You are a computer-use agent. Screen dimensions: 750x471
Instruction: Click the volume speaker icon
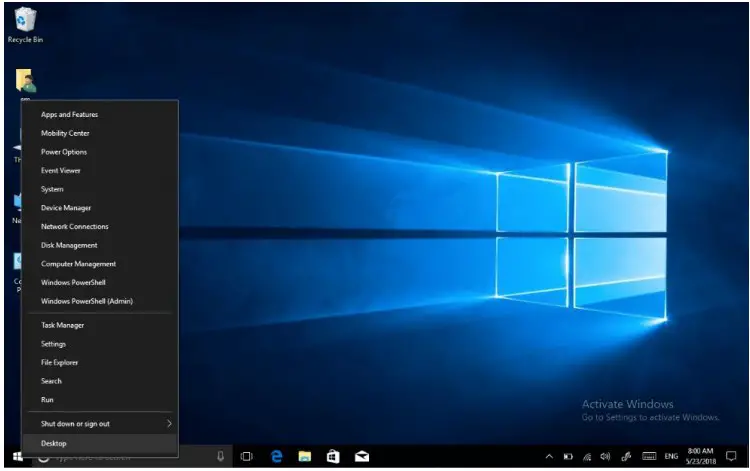[x=605, y=457]
